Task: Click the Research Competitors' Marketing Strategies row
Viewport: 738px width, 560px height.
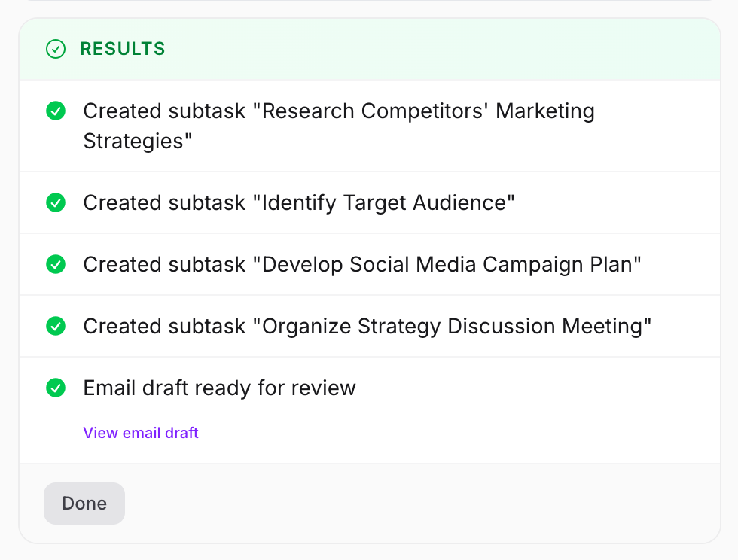Action: coord(339,126)
